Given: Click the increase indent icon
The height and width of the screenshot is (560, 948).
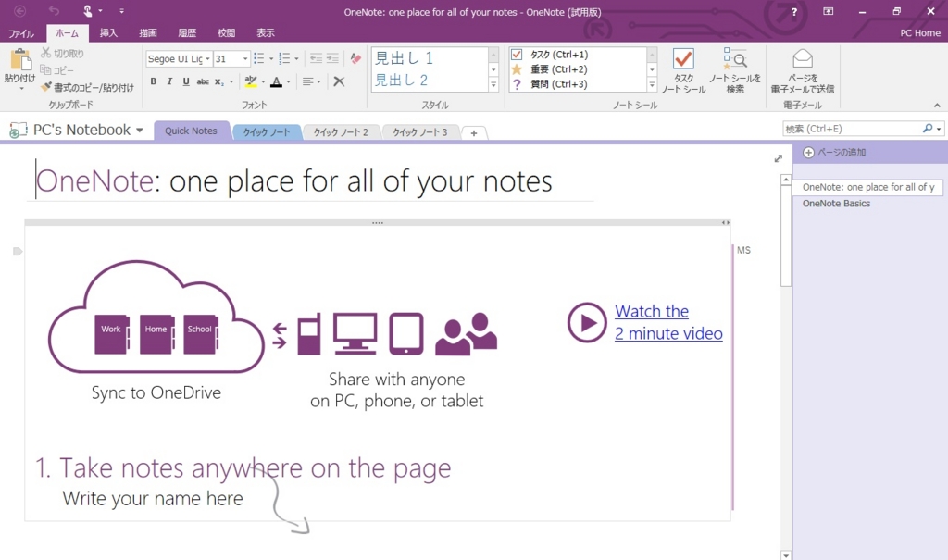Looking at the screenshot, I should coord(332,58).
